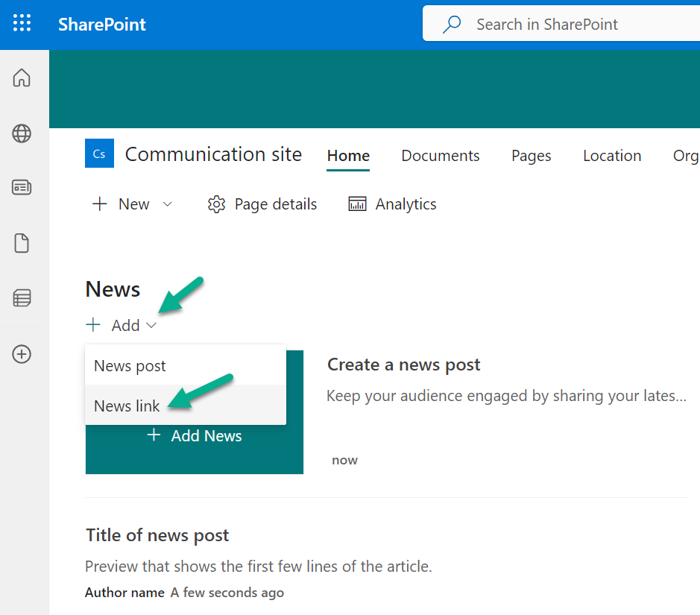
Task: Open the News feed sidebar icon
Action: 22,188
